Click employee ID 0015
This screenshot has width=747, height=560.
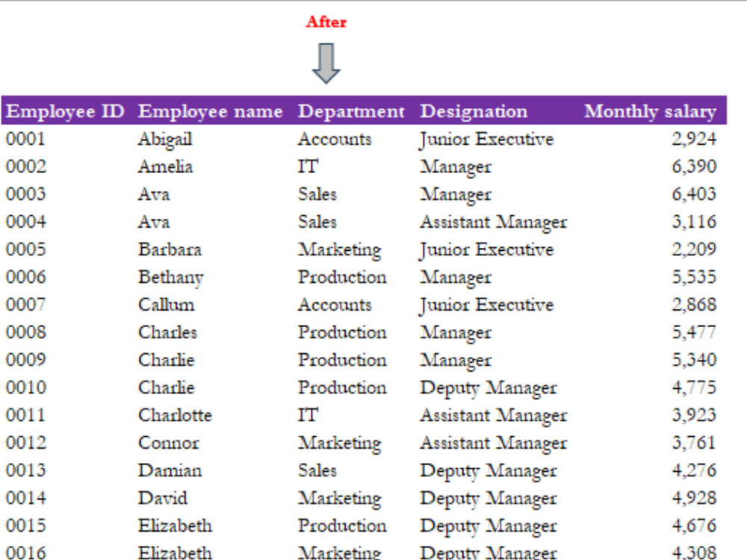[25, 526]
